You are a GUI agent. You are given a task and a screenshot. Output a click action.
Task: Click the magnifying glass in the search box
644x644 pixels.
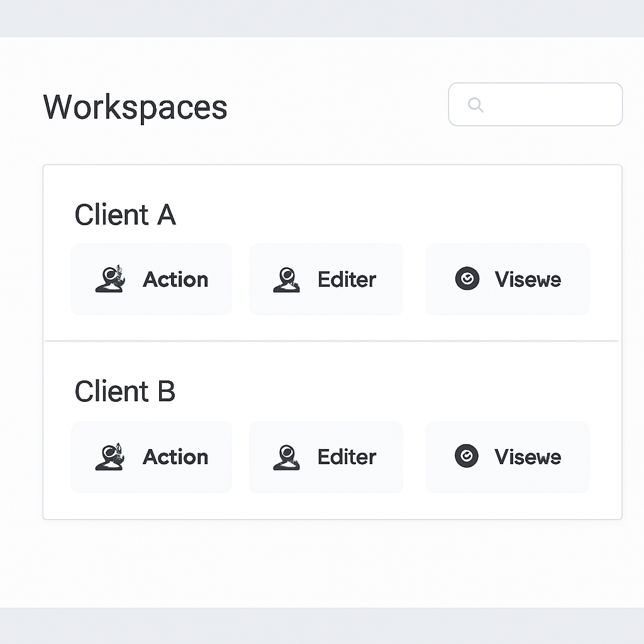click(475, 104)
